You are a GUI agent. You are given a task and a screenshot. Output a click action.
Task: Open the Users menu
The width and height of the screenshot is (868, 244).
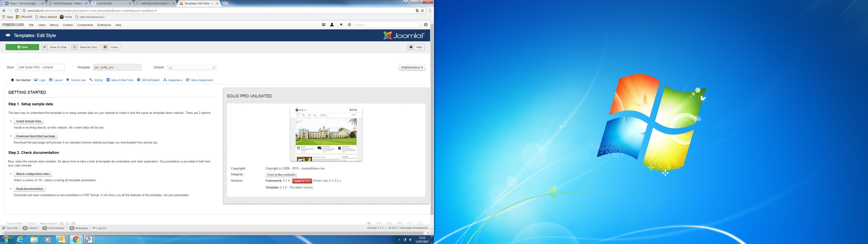coord(42,25)
